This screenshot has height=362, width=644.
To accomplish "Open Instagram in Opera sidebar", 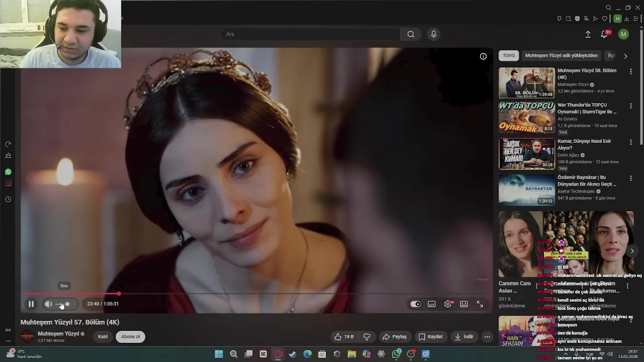I will tap(8, 183).
